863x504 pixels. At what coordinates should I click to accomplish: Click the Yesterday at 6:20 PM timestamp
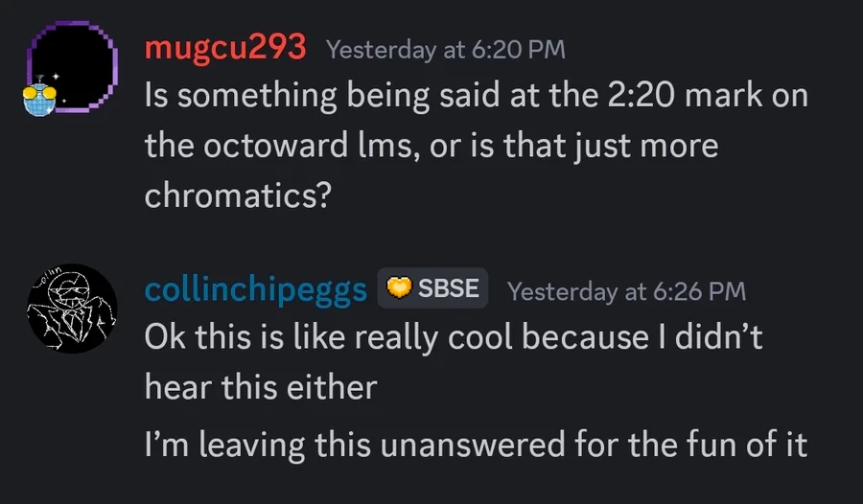click(x=446, y=49)
